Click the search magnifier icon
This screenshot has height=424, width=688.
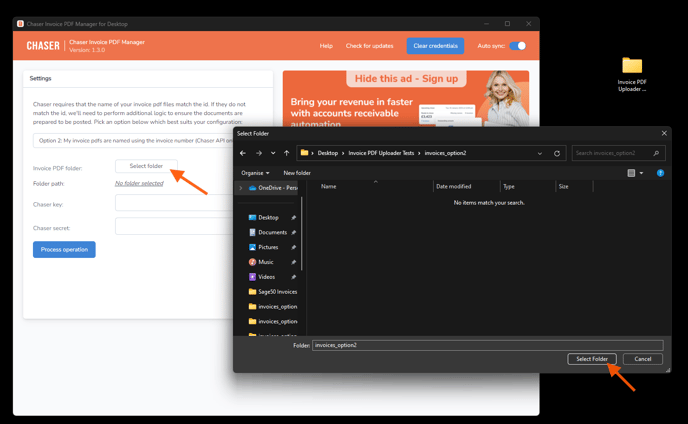tap(656, 153)
